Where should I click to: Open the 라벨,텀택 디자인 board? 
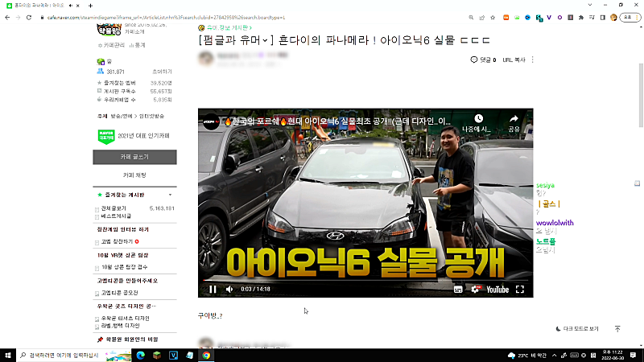[x=120, y=326]
